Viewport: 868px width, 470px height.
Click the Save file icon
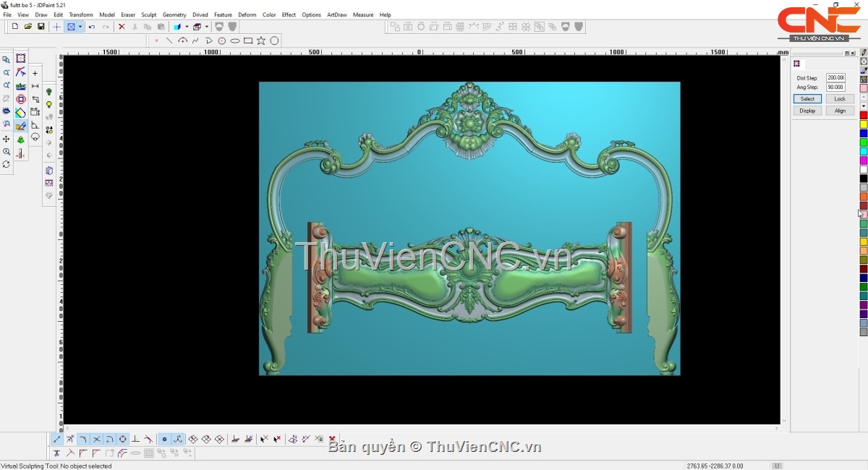[41, 27]
